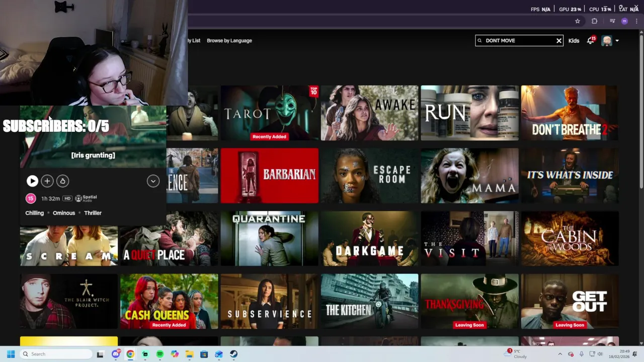Viewport: 644px width, 362px height.
Task: Click the page vertical scrollbar
Action: pos(641,111)
